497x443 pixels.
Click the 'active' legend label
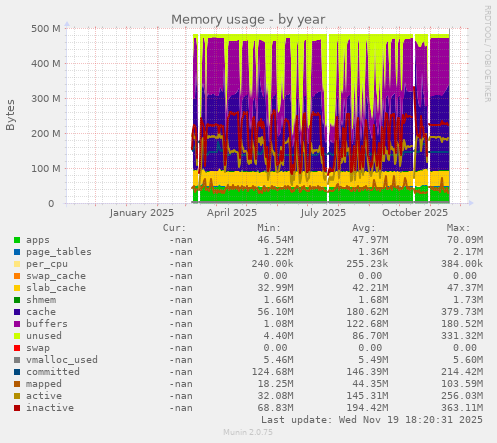point(44,396)
